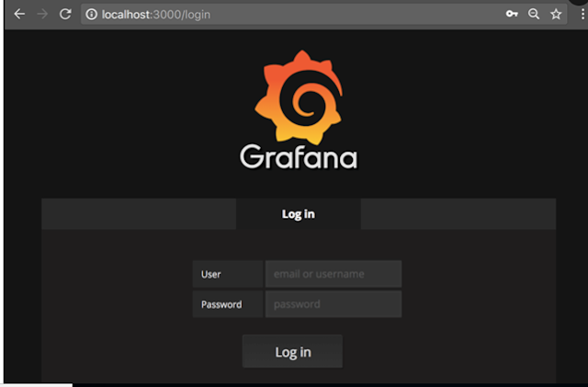588x387 pixels.
Task: View site information icon in address bar
Action: (91, 15)
